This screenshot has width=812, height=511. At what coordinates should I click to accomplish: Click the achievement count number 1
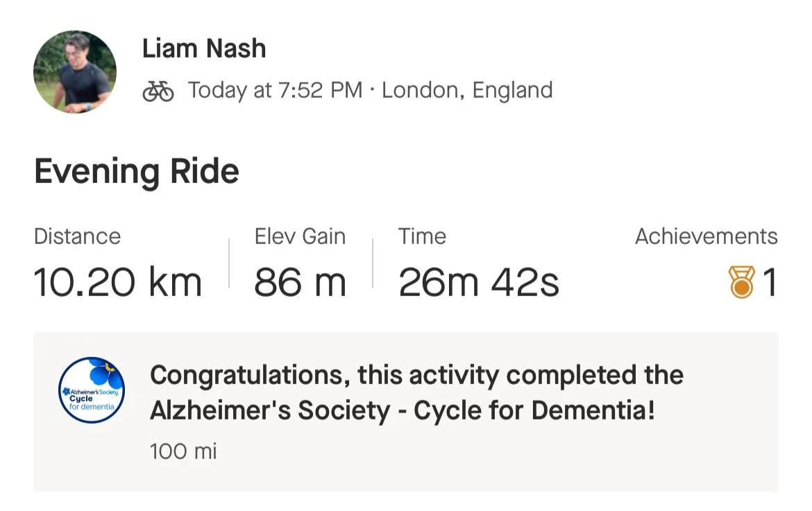click(769, 283)
